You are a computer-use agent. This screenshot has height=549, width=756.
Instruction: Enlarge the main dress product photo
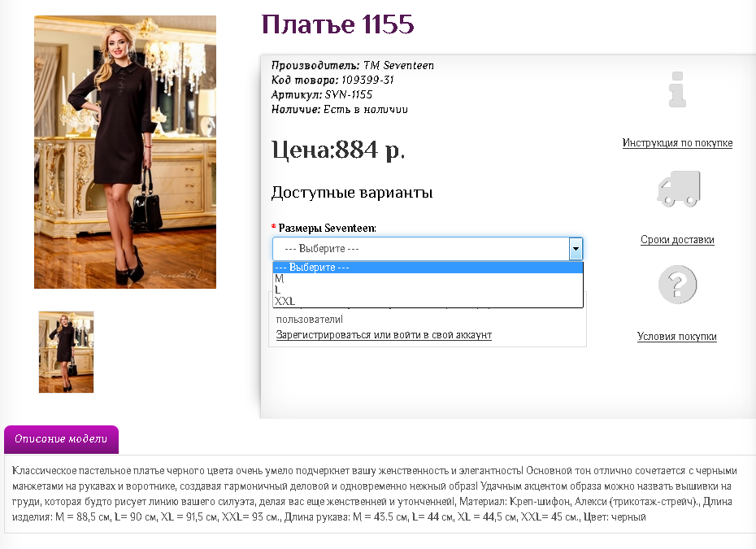click(x=125, y=152)
